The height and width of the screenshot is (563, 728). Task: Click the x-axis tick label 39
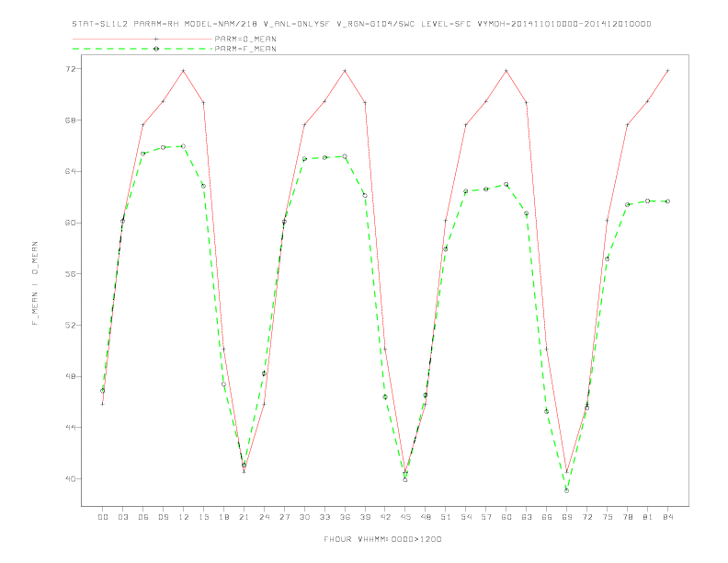pyautogui.click(x=365, y=517)
